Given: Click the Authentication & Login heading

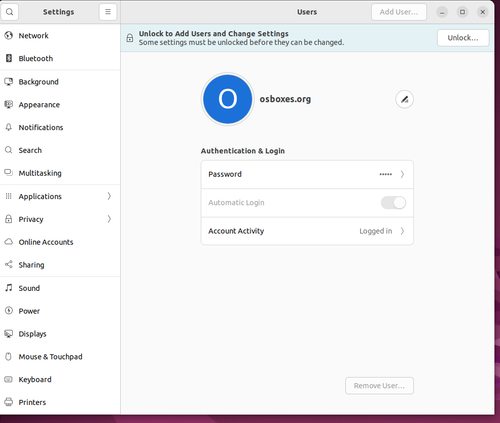Looking at the screenshot, I should (243, 151).
